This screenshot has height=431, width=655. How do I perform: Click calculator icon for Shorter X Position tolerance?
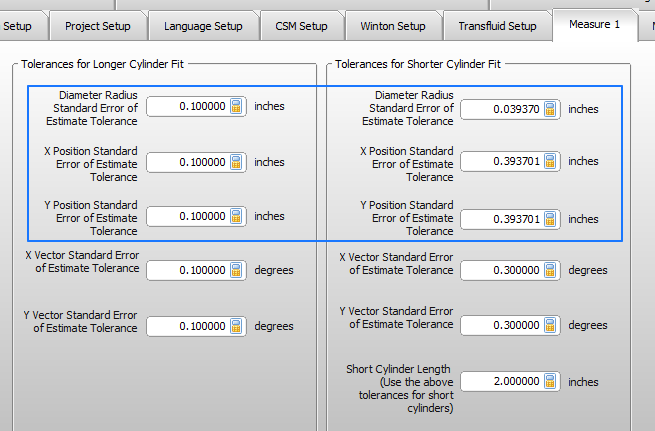tap(550, 161)
